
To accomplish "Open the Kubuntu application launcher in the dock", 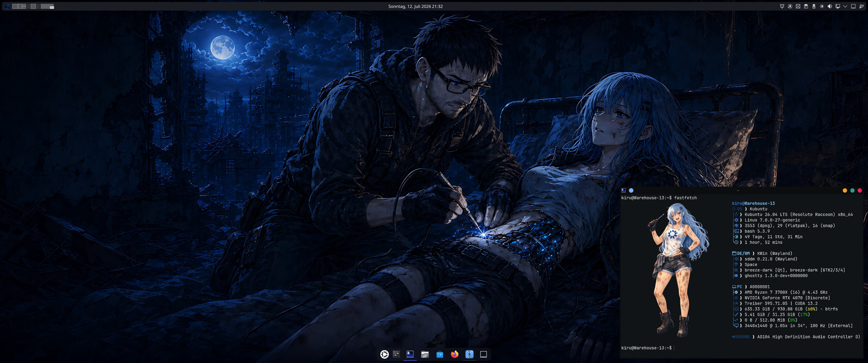I will [x=384, y=354].
